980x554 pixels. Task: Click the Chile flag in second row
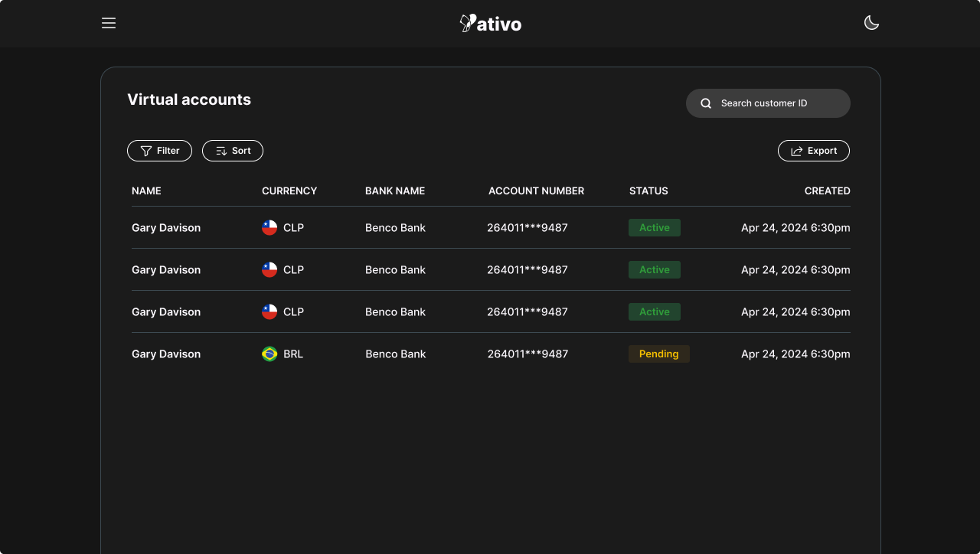pos(269,269)
